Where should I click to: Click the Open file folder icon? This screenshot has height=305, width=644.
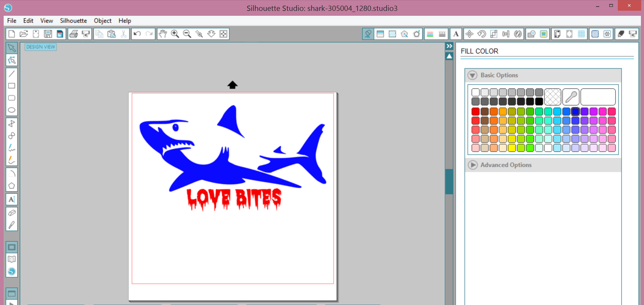tap(24, 34)
